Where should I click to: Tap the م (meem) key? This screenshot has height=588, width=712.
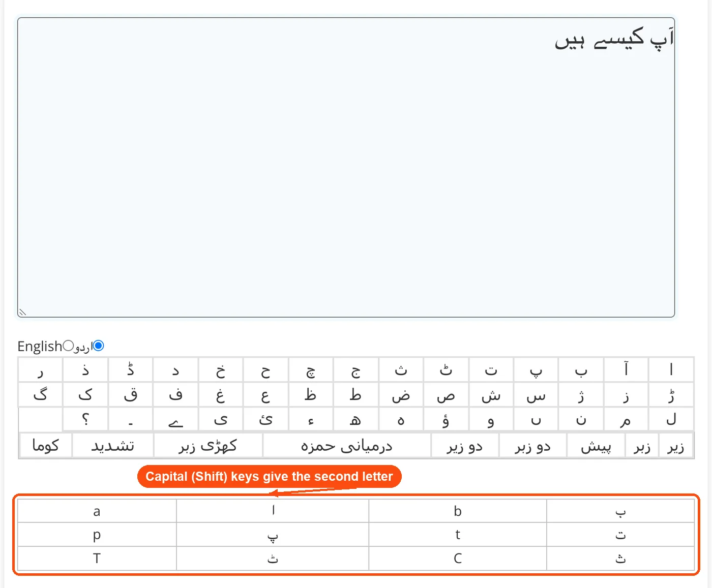(x=626, y=420)
